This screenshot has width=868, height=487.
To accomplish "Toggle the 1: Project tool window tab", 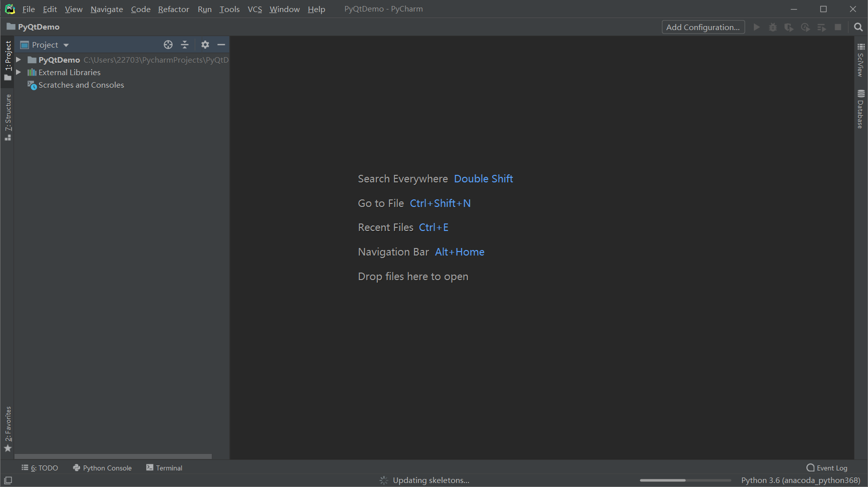I will pyautogui.click(x=8, y=60).
